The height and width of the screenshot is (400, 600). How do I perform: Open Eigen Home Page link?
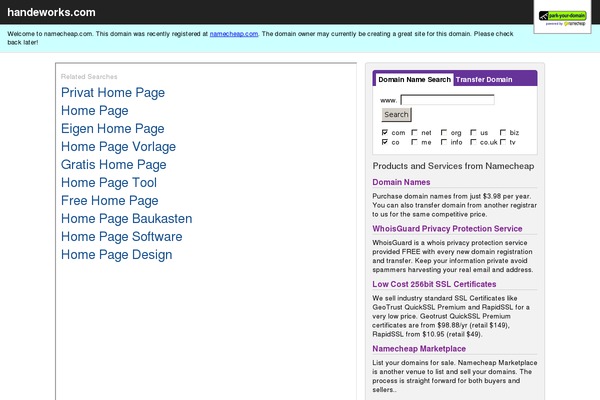[112, 129]
